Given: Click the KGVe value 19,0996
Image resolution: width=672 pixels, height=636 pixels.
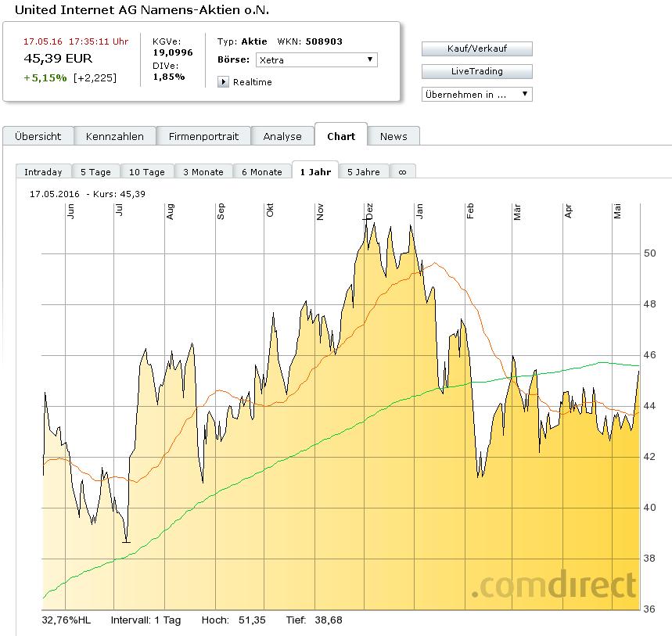Looking at the screenshot, I should [x=173, y=52].
